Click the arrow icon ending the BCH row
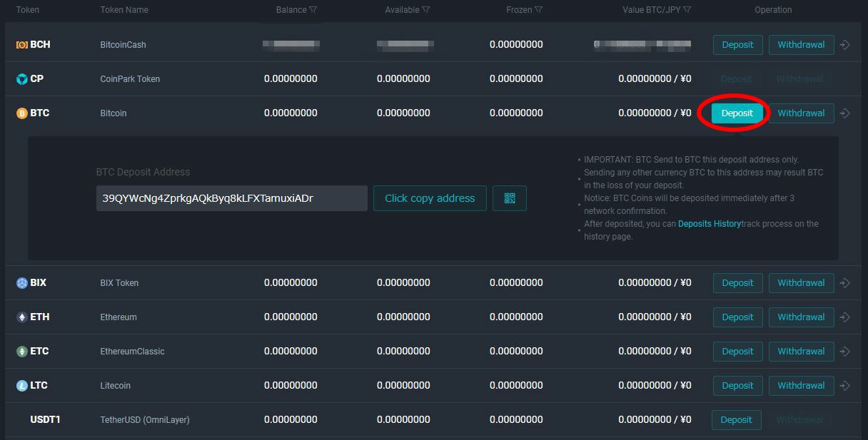 pos(845,45)
